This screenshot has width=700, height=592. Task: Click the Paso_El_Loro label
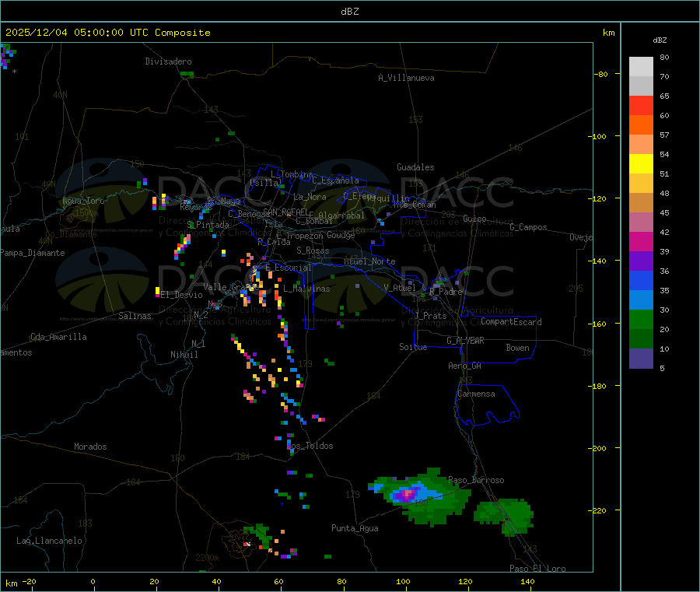pyautogui.click(x=537, y=569)
